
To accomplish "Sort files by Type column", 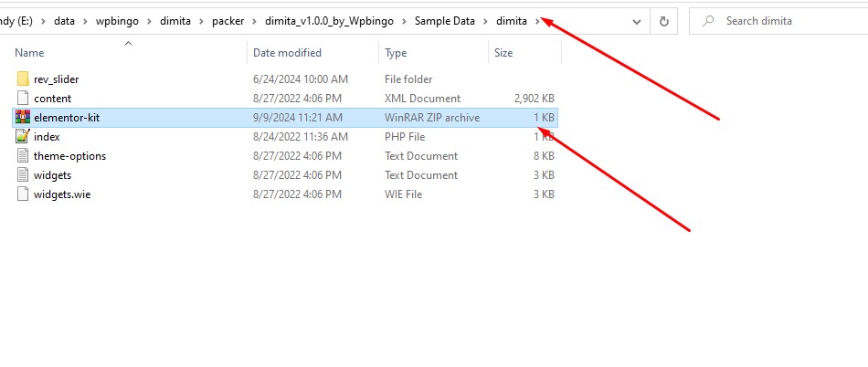I will coord(396,53).
